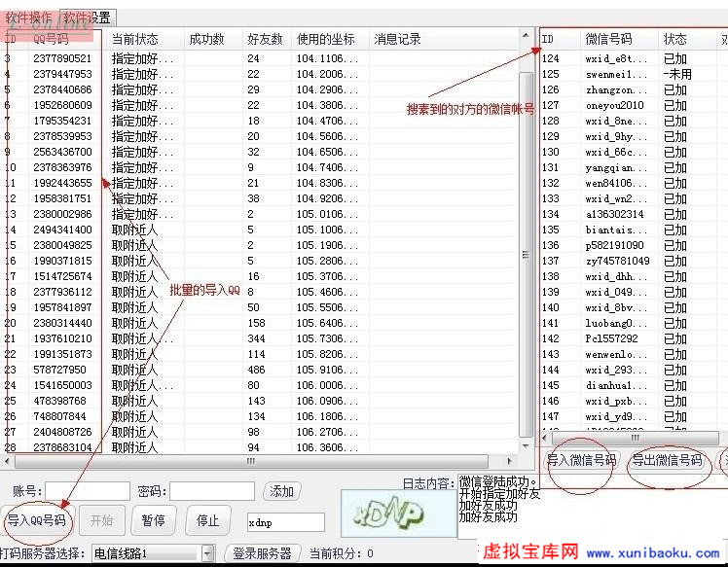The width and height of the screenshot is (728, 567).
Task: Click the 添加 button beside the password field
Action: pyautogui.click(x=282, y=491)
